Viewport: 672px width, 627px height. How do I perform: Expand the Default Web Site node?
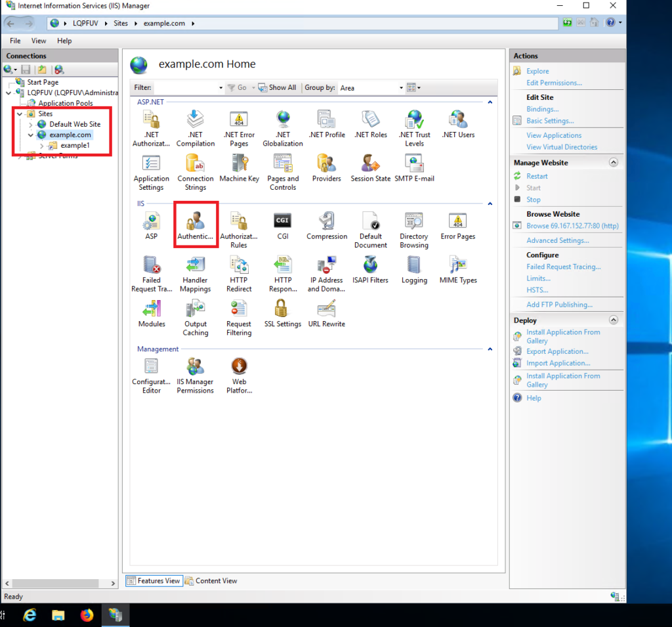coord(31,125)
